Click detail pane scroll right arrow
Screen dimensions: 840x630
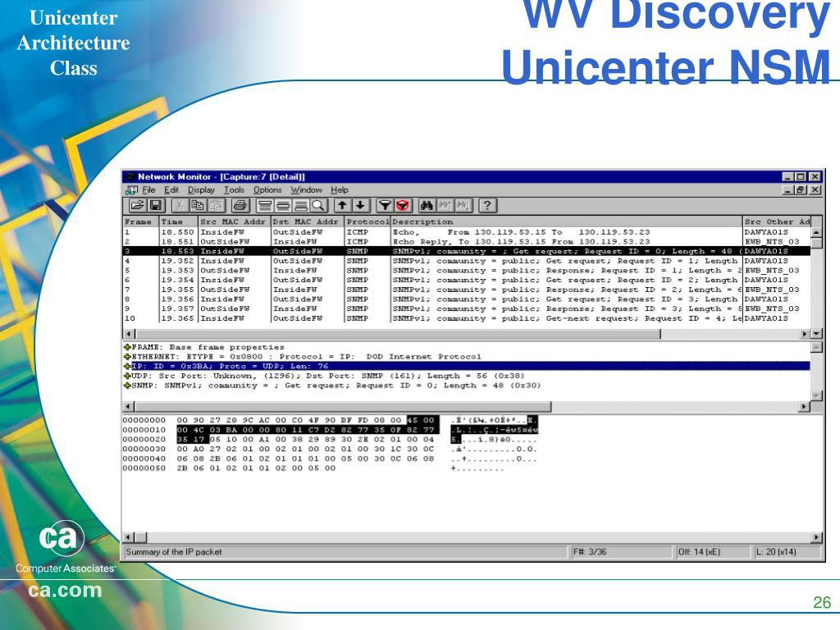[804, 407]
